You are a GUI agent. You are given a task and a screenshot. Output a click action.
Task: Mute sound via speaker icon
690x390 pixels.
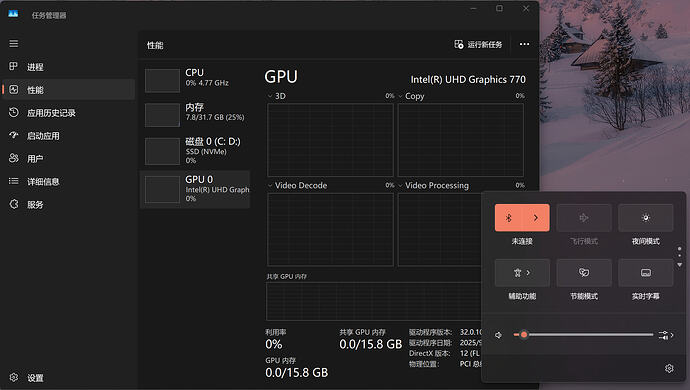tap(498, 335)
